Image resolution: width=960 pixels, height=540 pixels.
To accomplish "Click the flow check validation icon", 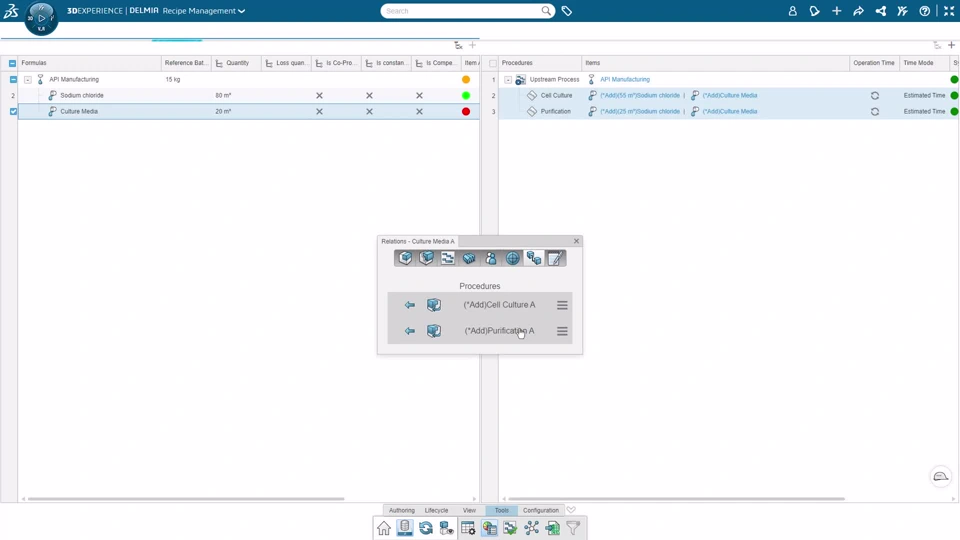I will point(510,528).
